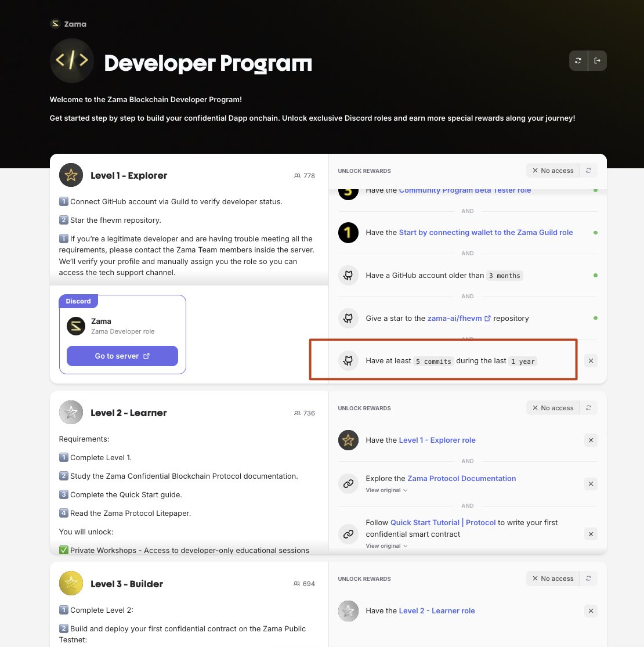Image resolution: width=644 pixels, height=647 pixels.
Task: Click No access badge in Level 1 card
Action: point(553,171)
